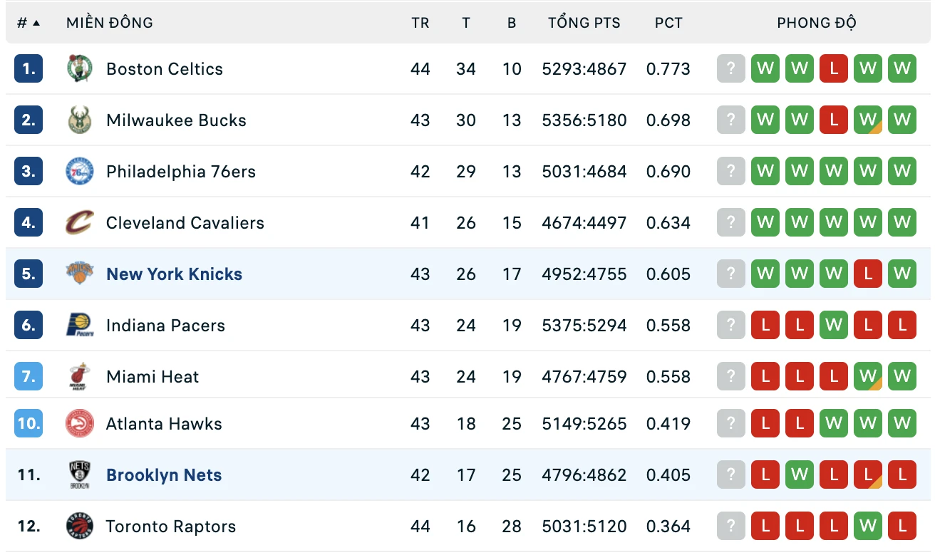
Task: Sort standings by TỔNG PTS header
Action: [x=584, y=23]
